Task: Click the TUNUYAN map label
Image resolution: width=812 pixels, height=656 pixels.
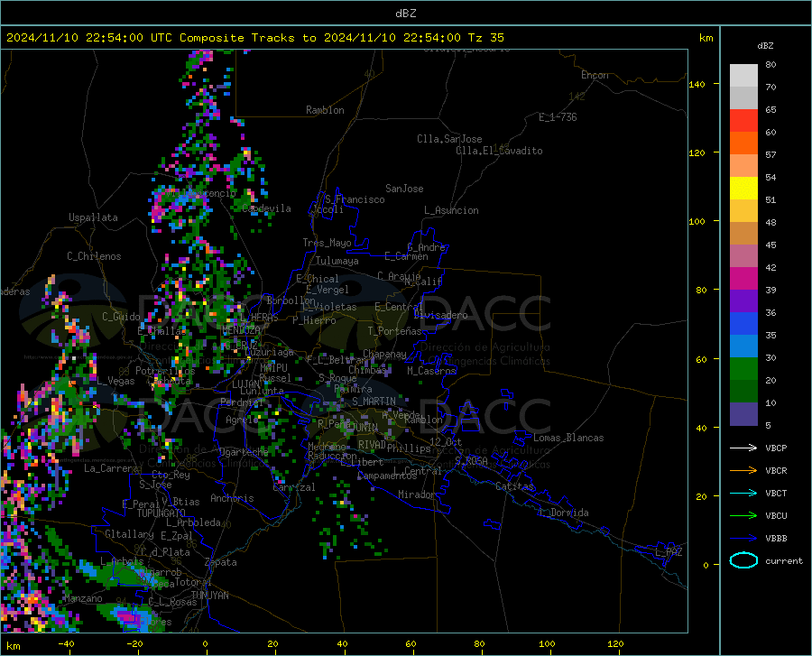Action: point(209,596)
